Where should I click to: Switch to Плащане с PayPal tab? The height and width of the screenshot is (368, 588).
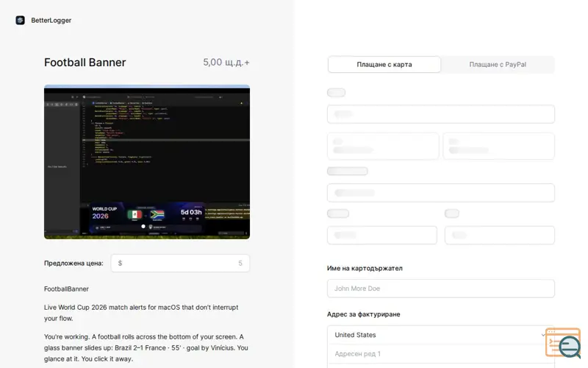tap(498, 64)
